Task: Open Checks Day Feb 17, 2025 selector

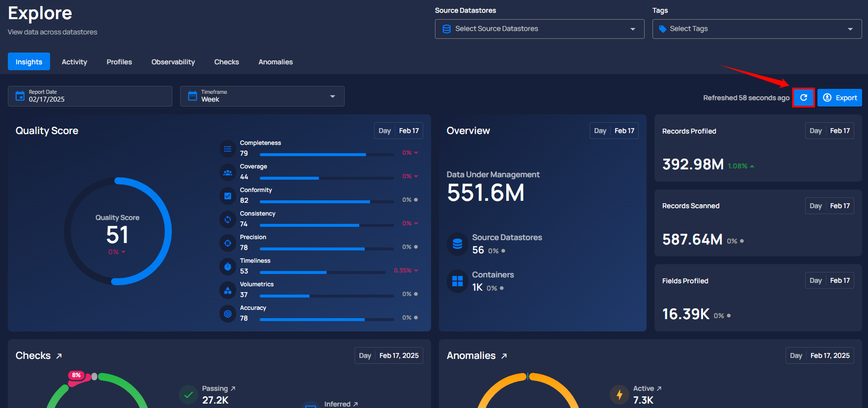Action: tap(389, 355)
